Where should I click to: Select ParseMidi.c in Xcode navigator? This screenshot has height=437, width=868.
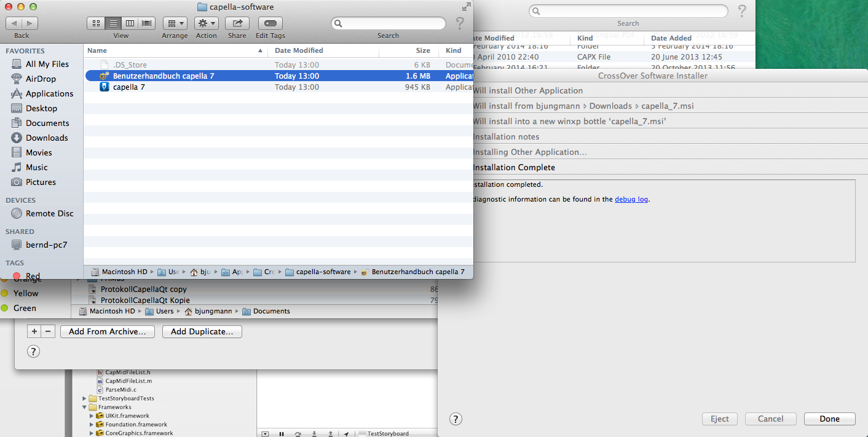click(116, 390)
